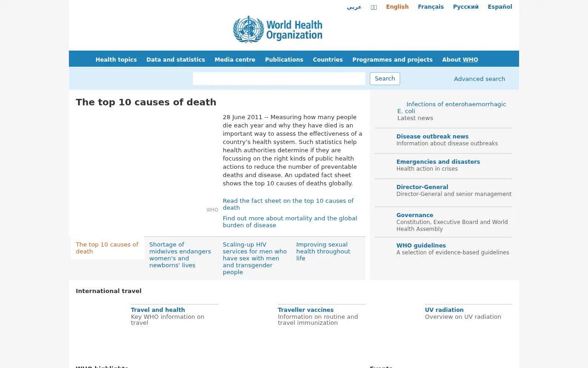588x368 pixels.
Task: Click the search input field
Action: 279,79
